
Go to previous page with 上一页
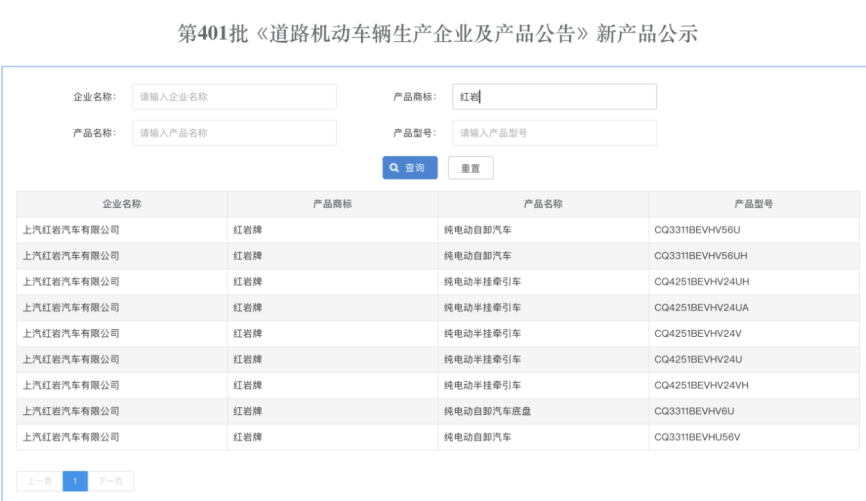point(39,482)
